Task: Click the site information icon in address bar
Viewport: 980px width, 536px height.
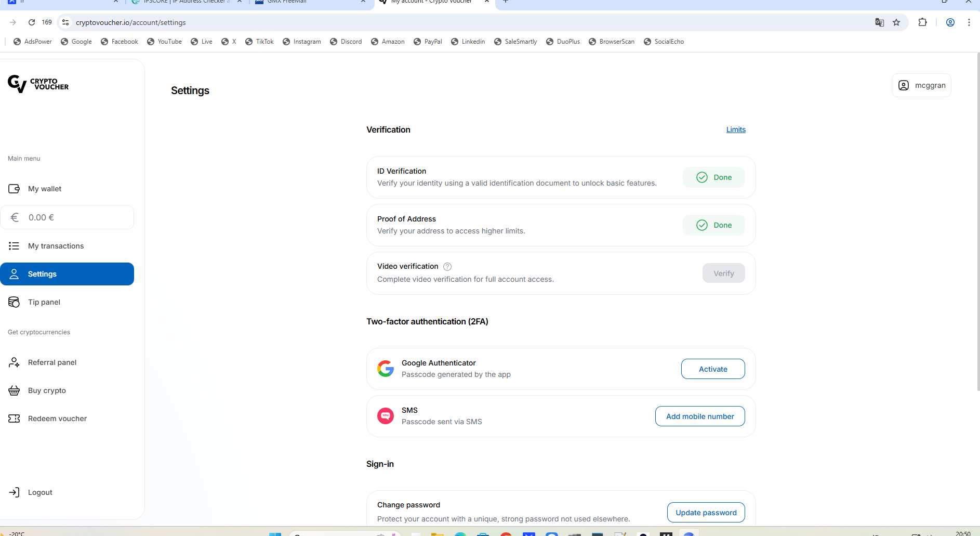Action: (65, 22)
